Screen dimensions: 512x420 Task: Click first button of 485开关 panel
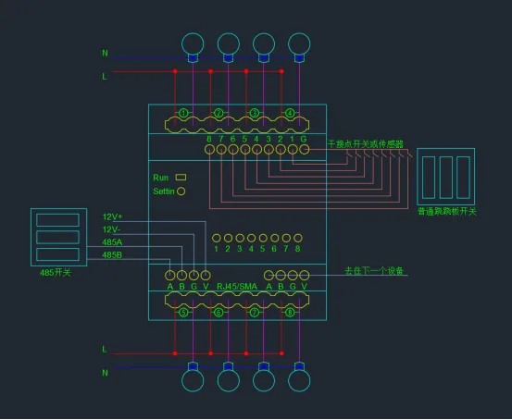coord(57,220)
